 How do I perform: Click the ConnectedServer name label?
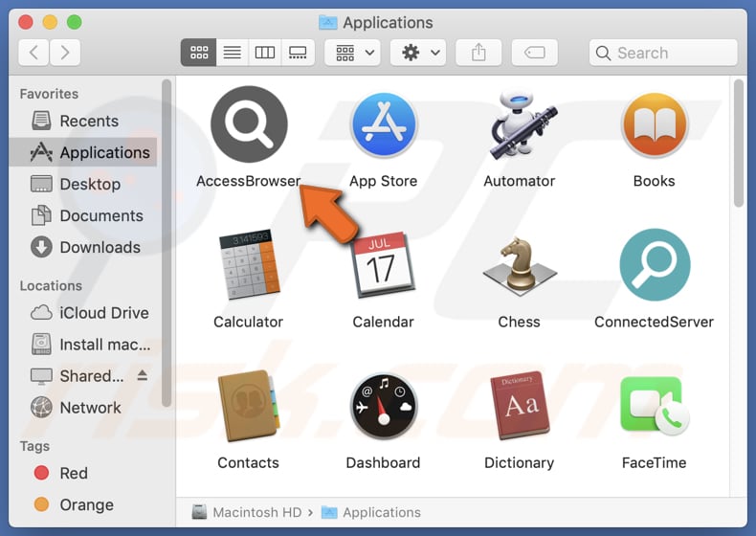[654, 322]
